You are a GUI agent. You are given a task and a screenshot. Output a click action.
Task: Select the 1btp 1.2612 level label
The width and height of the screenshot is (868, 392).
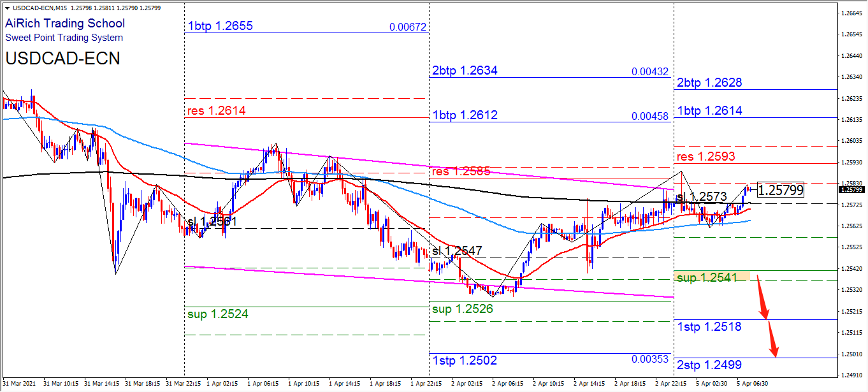[465, 115]
